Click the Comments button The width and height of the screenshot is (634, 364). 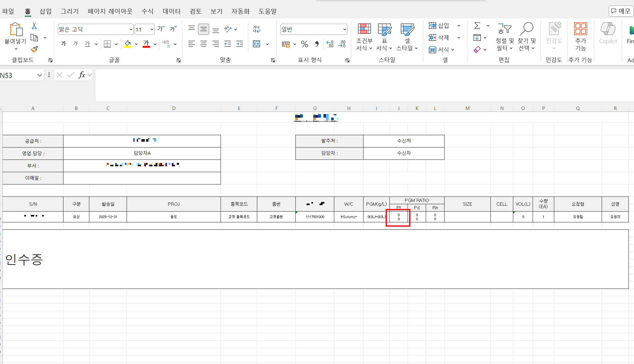621,11
